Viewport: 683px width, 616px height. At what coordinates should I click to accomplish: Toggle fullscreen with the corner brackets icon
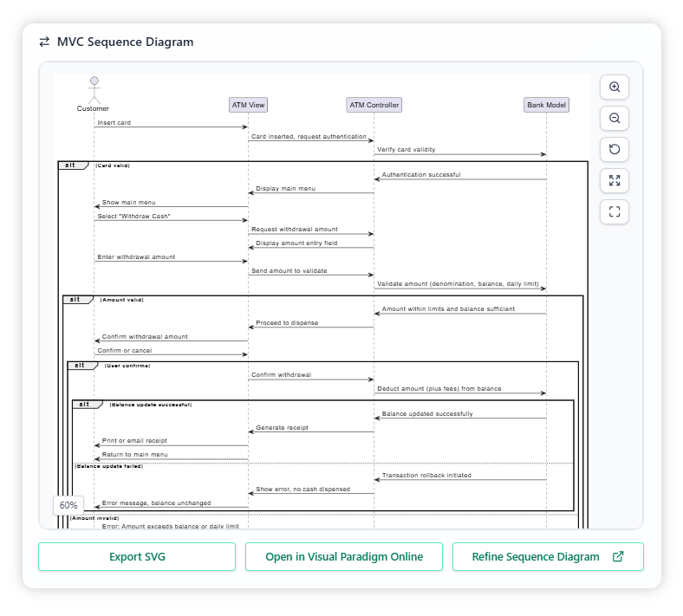(615, 212)
